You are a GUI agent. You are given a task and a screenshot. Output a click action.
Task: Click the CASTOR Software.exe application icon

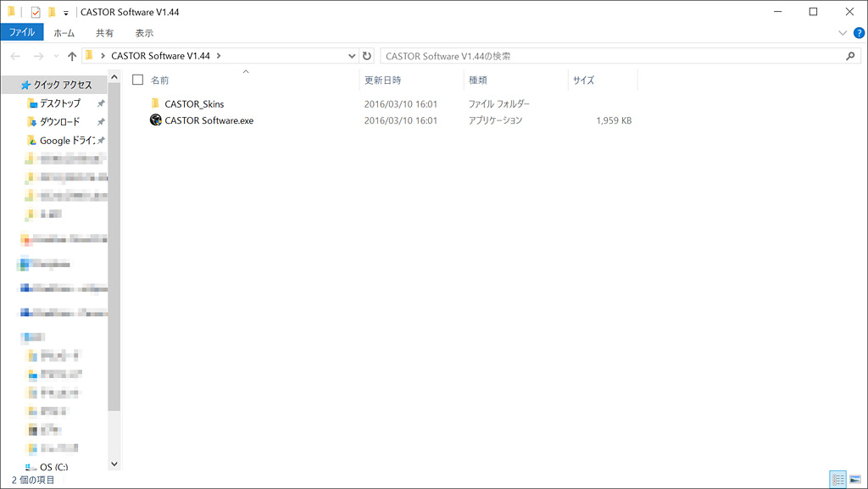[x=155, y=120]
